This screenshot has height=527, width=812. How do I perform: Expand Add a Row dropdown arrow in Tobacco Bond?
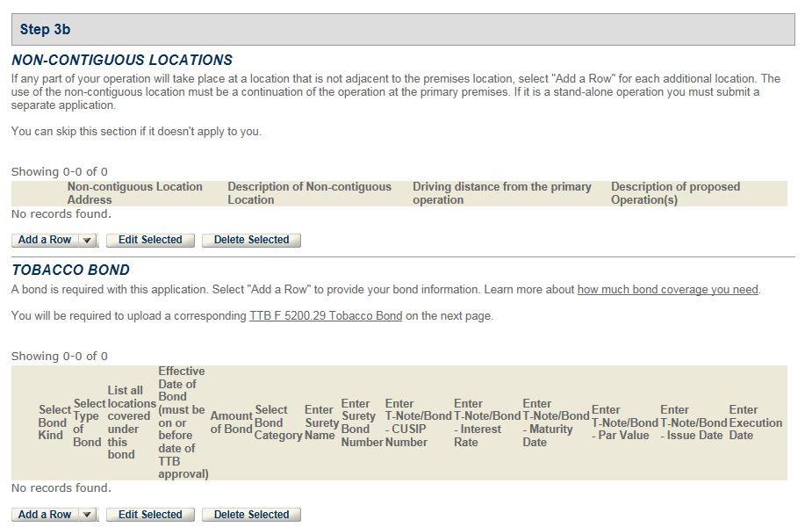87,515
